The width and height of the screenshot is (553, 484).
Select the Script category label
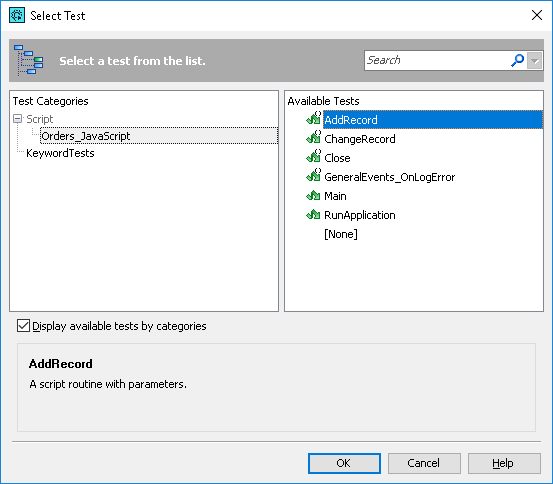[x=40, y=119]
